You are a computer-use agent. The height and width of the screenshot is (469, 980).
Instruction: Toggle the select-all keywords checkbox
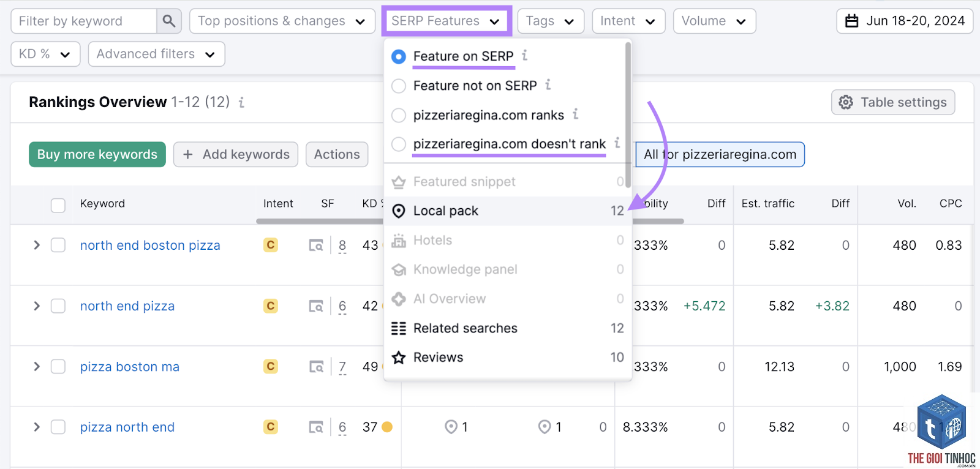pos(58,205)
